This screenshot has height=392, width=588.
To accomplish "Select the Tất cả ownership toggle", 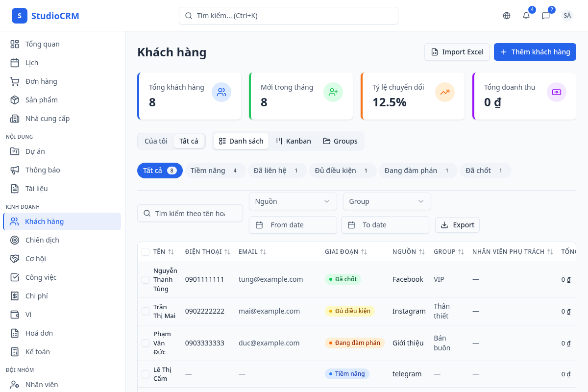I will point(189,141).
